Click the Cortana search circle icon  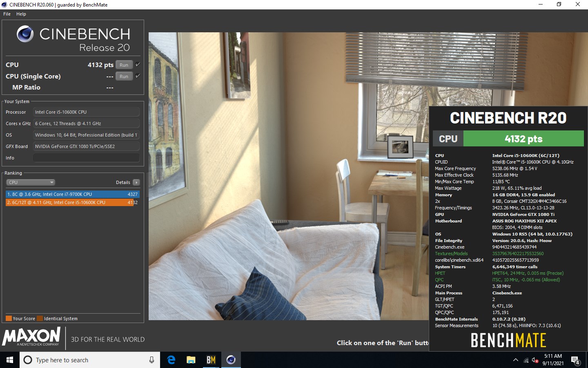pos(28,360)
